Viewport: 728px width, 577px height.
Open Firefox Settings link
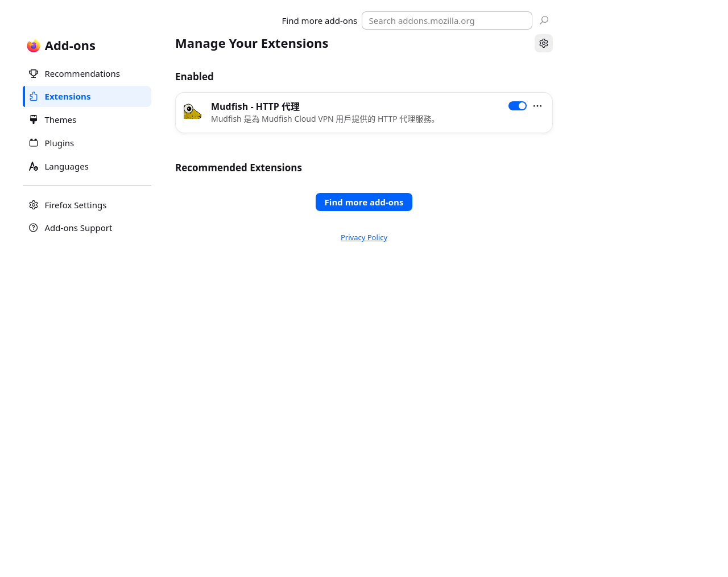tap(87, 205)
